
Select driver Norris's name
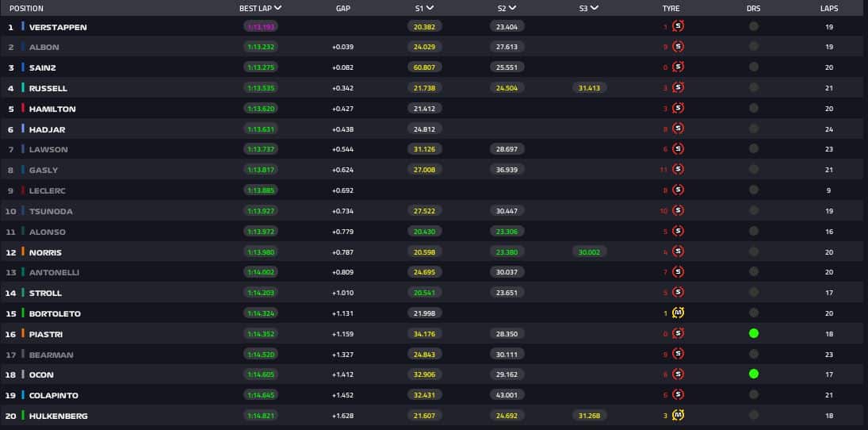45,252
